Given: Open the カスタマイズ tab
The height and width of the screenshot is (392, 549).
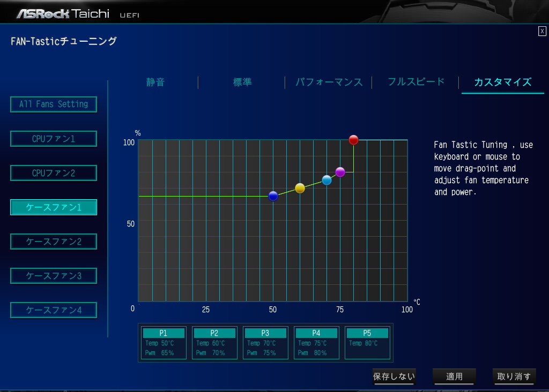Looking at the screenshot, I should point(502,82).
